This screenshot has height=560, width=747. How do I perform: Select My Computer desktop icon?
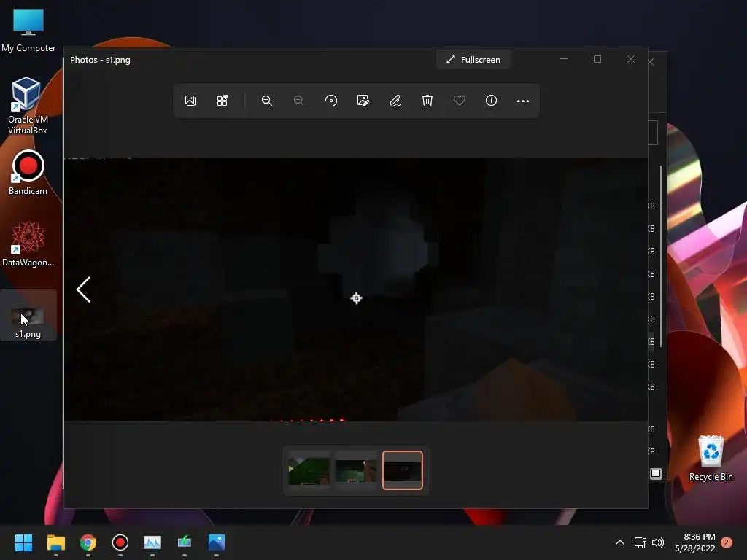[x=28, y=29]
